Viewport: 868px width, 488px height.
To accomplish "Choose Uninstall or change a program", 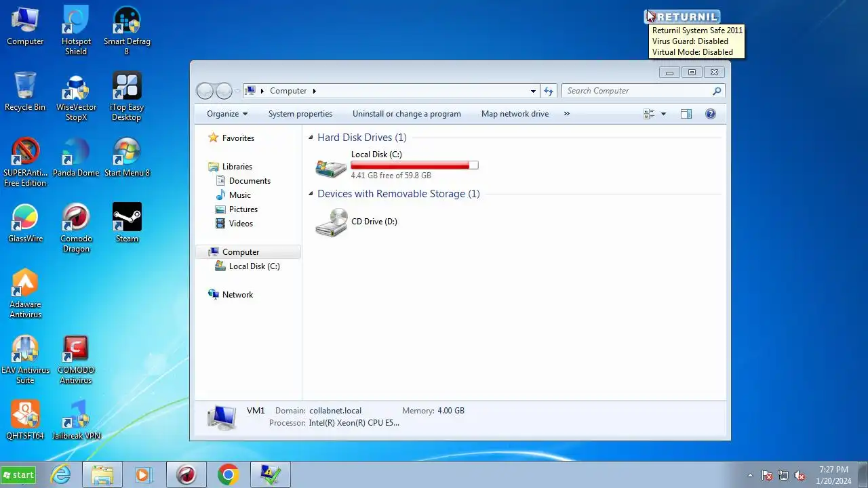I will click(x=407, y=114).
